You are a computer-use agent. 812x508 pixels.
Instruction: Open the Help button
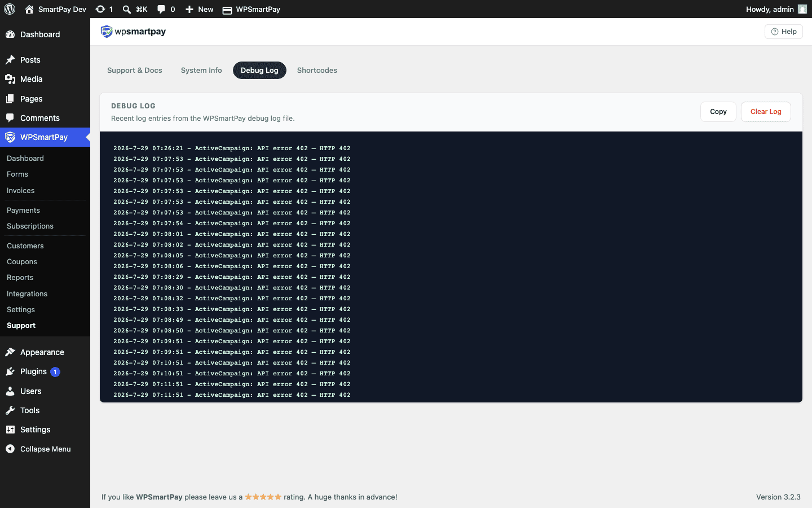(x=783, y=32)
